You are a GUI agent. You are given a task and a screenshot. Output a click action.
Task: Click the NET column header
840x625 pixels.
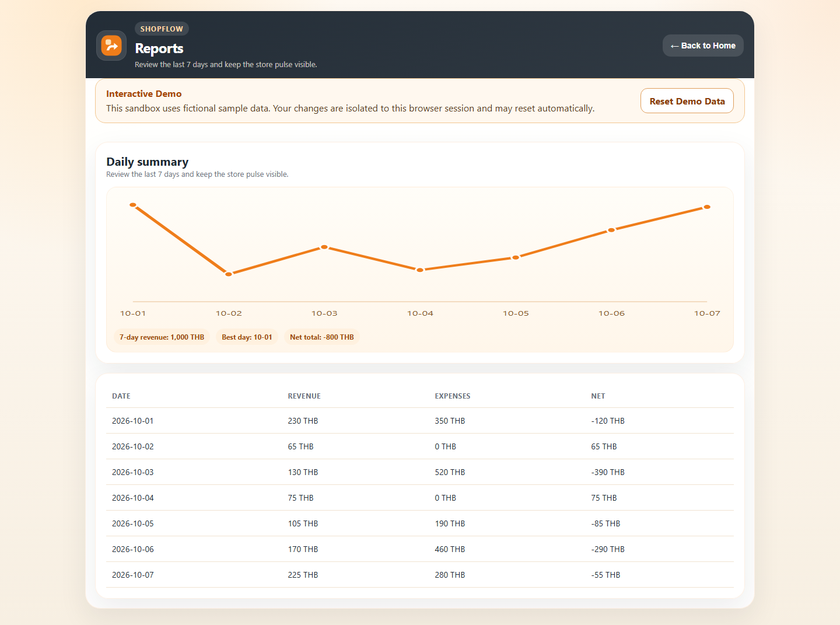[598, 396]
